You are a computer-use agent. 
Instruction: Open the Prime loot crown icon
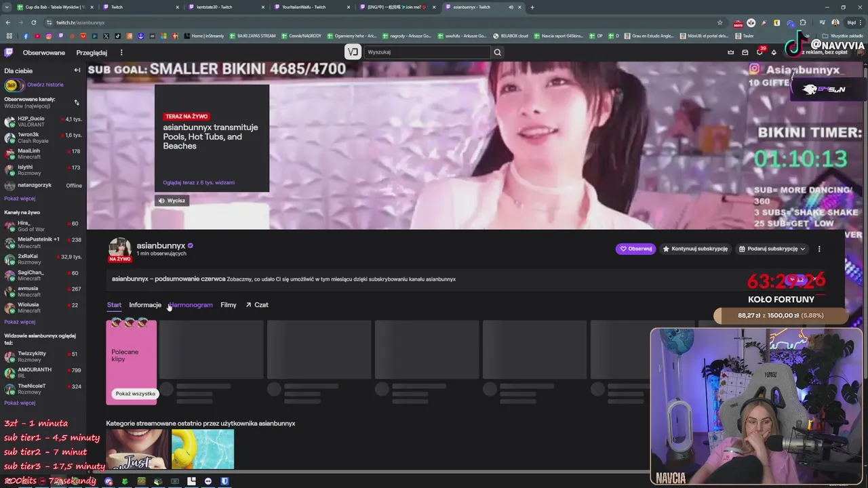pyautogui.click(x=730, y=52)
